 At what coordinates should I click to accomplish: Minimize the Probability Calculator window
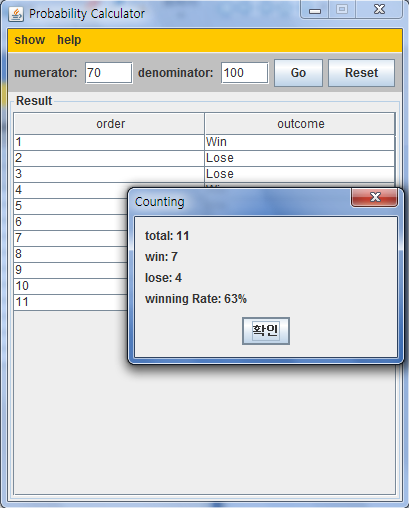[x=315, y=10]
